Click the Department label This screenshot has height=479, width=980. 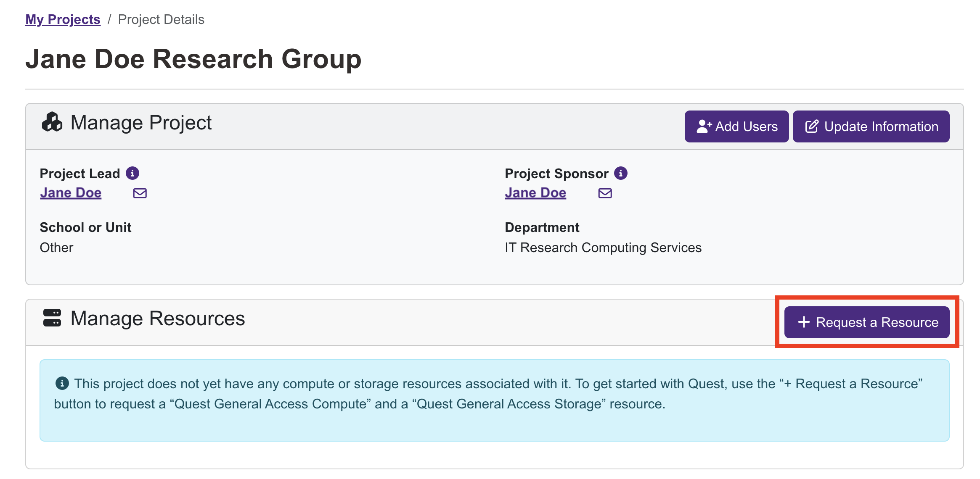(x=542, y=227)
